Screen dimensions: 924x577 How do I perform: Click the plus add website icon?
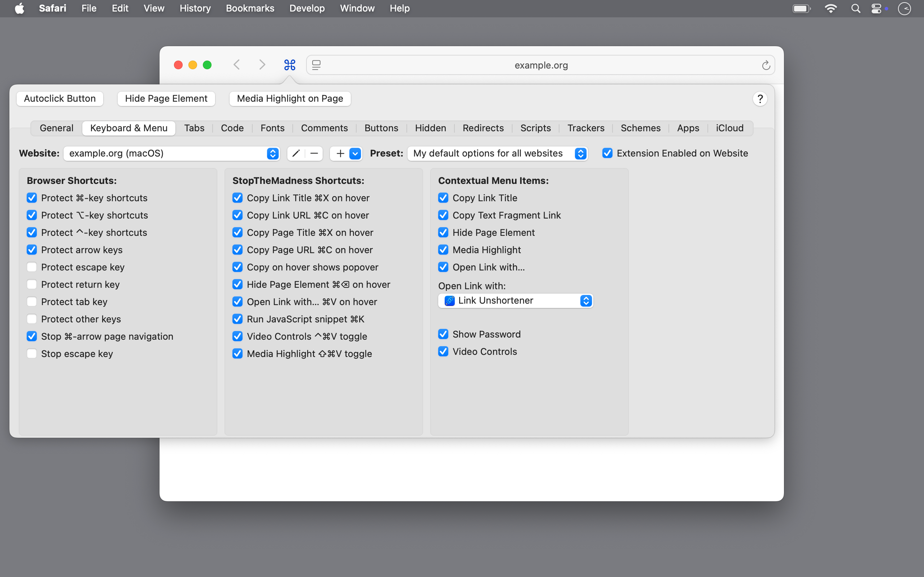coord(340,153)
